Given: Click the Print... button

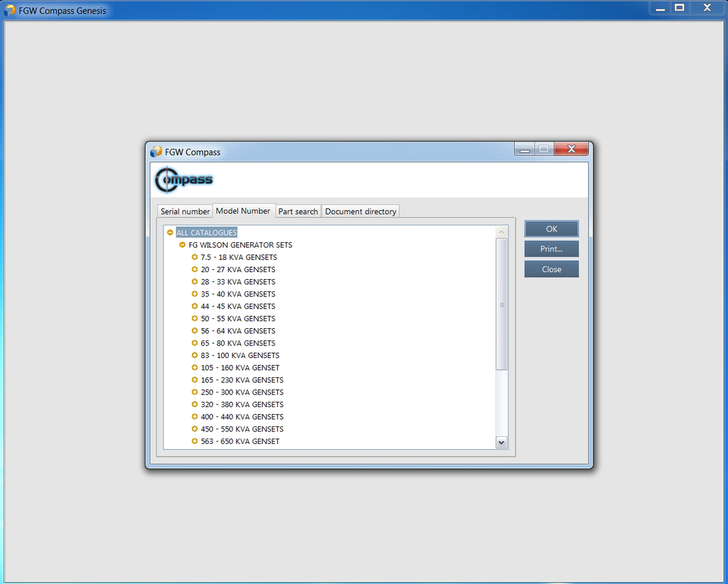Looking at the screenshot, I should pyautogui.click(x=551, y=249).
